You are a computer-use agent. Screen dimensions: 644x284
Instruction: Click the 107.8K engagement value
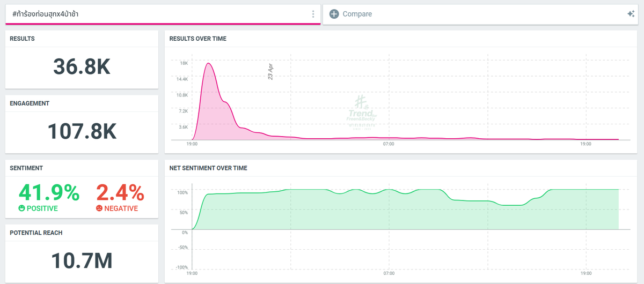(x=82, y=131)
